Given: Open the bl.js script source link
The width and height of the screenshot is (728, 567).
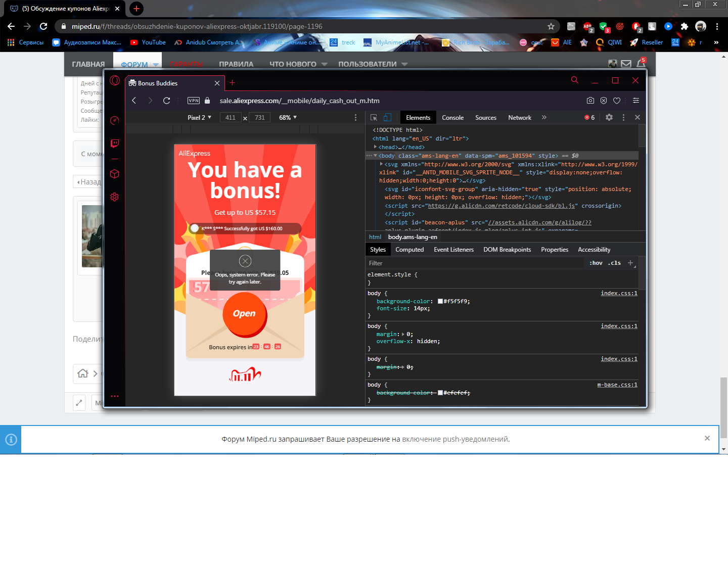Looking at the screenshot, I should [502, 206].
